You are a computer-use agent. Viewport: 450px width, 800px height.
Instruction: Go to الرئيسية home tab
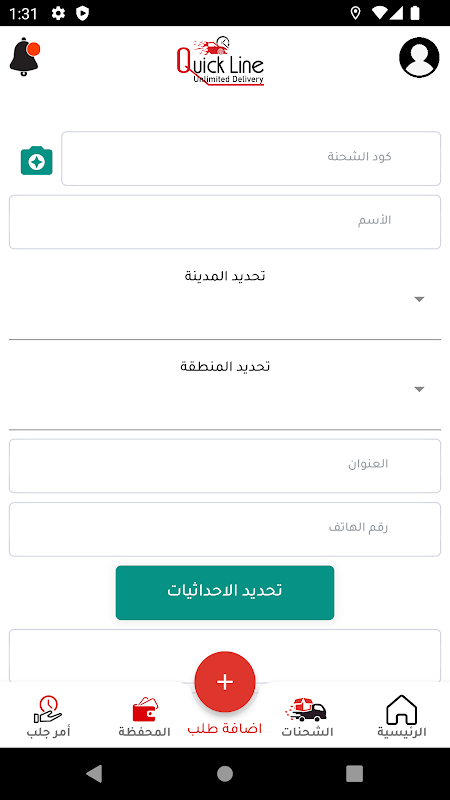tap(402, 717)
